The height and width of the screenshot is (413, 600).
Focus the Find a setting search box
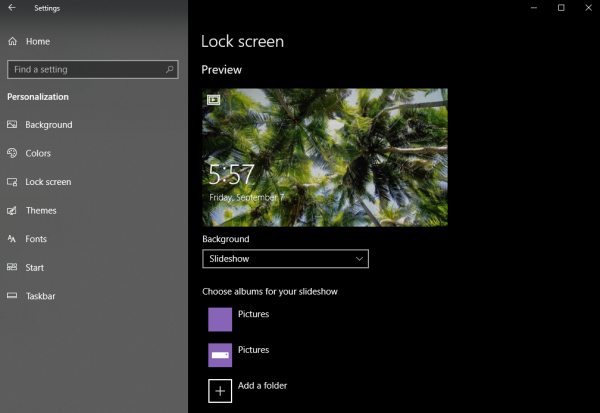pyautogui.click(x=93, y=69)
